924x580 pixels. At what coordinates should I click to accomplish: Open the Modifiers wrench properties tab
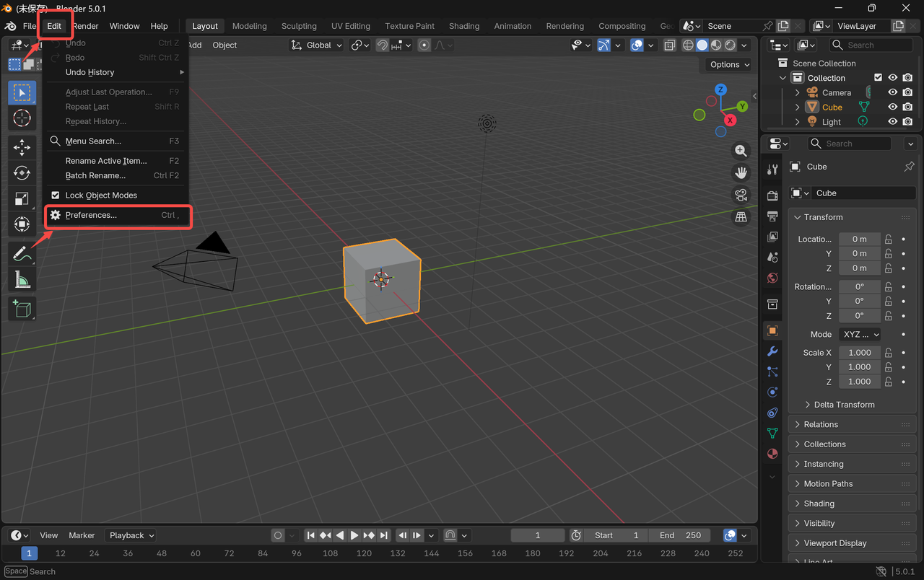coord(772,351)
